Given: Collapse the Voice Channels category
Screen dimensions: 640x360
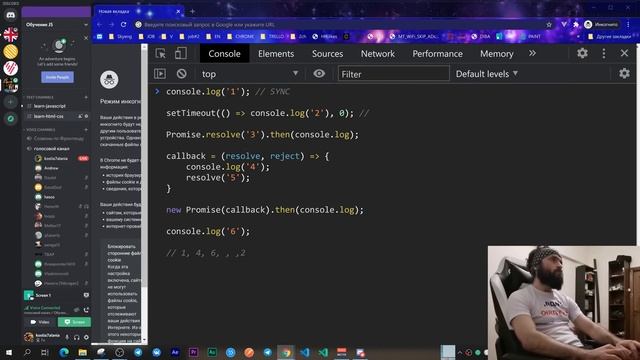Looking at the screenshot, I should (x=40, y=130).
